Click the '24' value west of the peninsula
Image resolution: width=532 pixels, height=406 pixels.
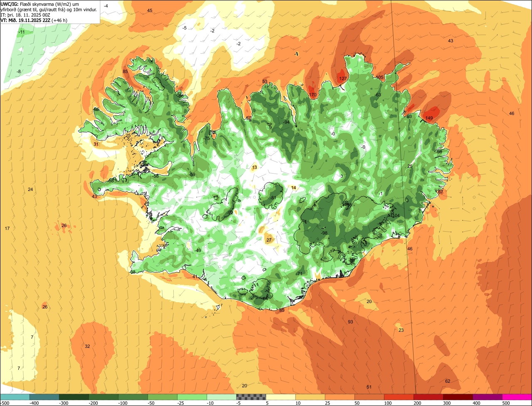point(30,189)
